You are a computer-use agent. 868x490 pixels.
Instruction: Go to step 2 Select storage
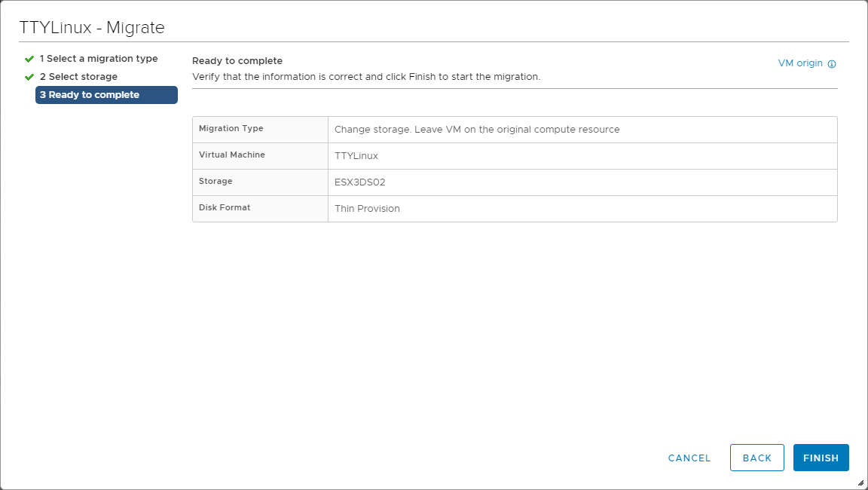78,76
